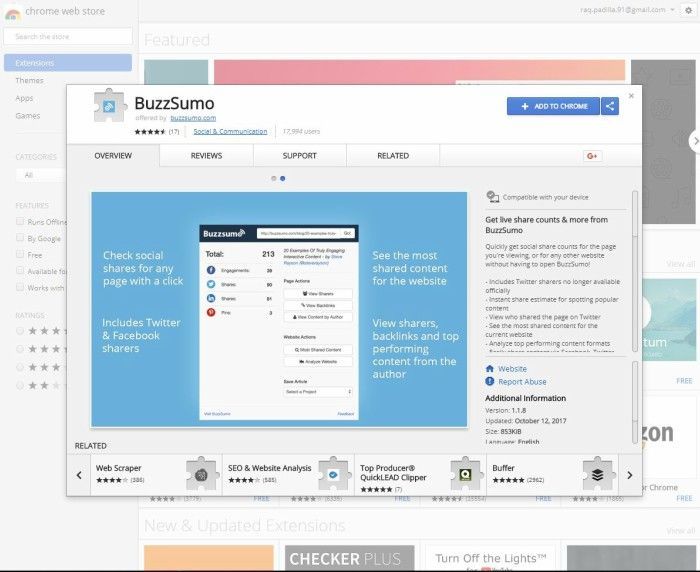Click 'Updated: October 12, 2017' text
Image resolution: width=700 pixels, height=572 pixels.
(526, 421)
